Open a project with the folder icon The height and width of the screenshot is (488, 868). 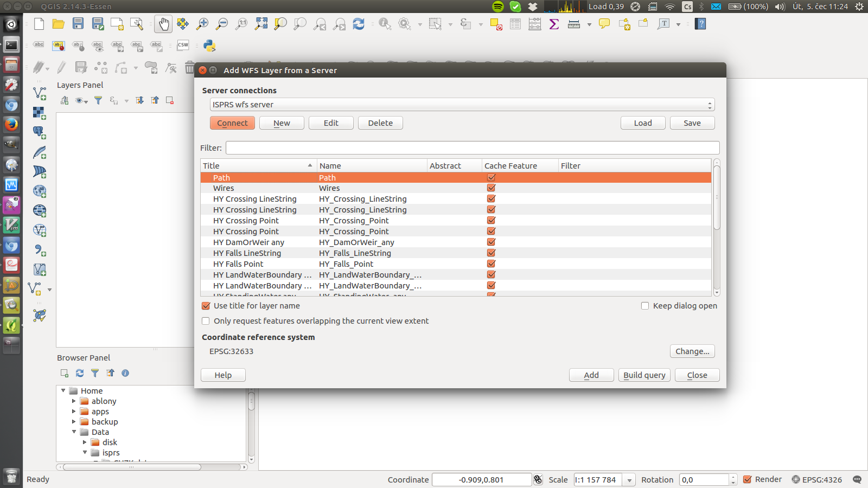point(59,24)
